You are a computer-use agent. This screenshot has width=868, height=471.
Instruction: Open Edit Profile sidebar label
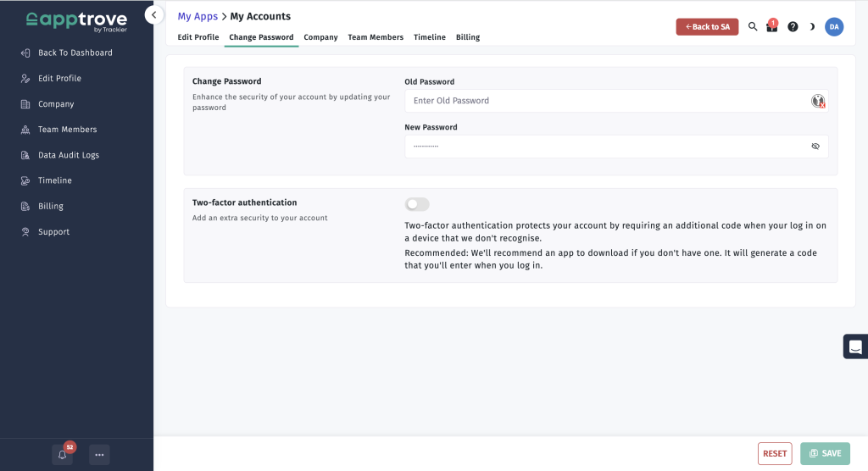pos(60,79)
